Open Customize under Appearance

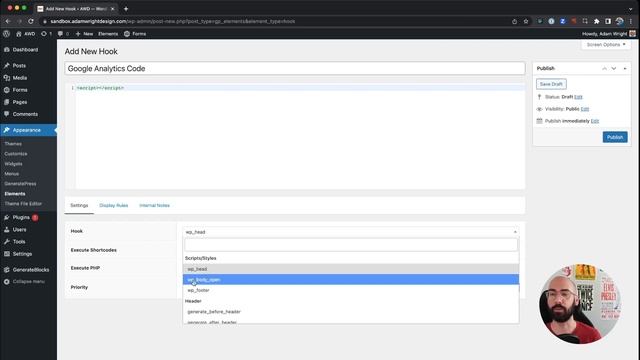point(16,154)
